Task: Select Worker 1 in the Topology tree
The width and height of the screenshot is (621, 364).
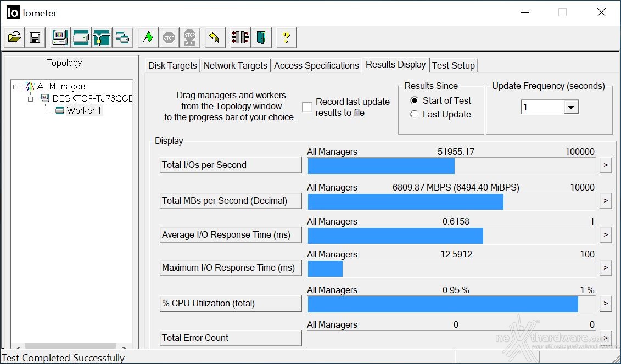Action: pos(84,110)
